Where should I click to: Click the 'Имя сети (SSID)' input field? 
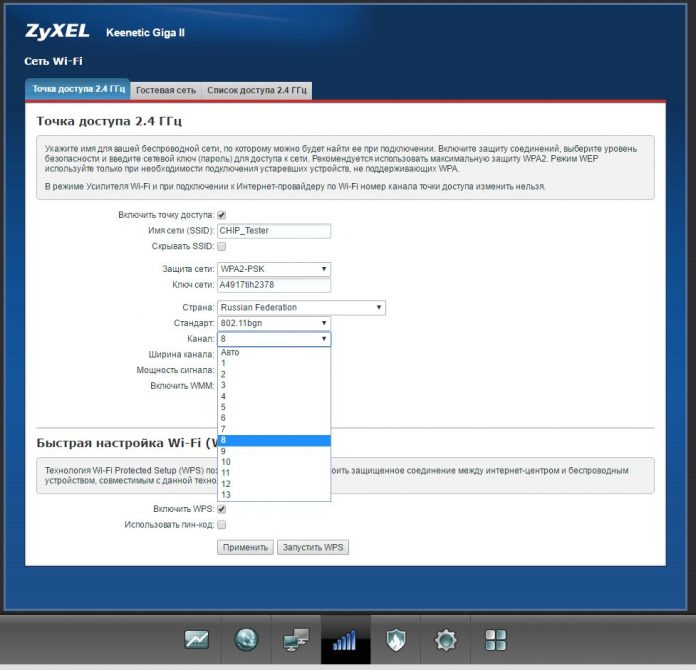(273, 230)
